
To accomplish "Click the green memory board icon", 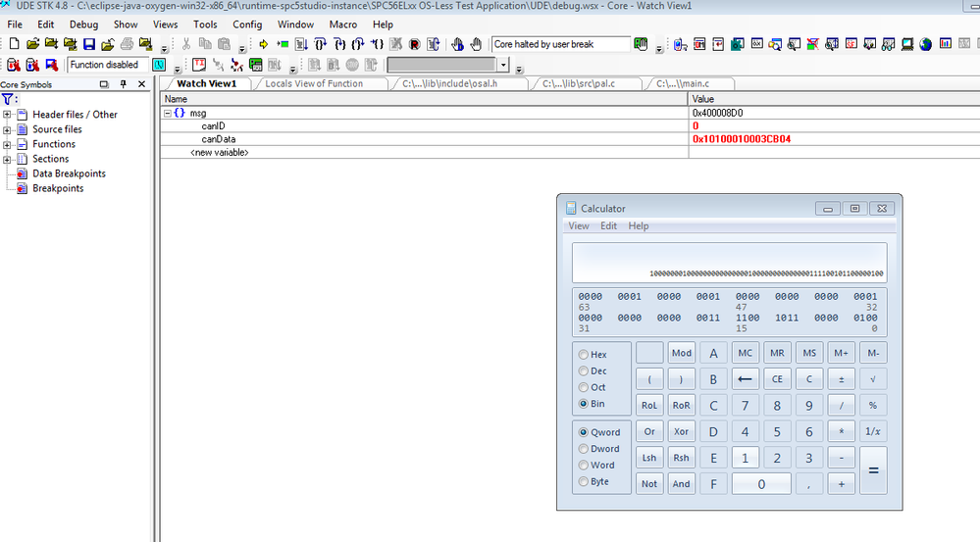I will pyautogui.click(x=255, y=65).
